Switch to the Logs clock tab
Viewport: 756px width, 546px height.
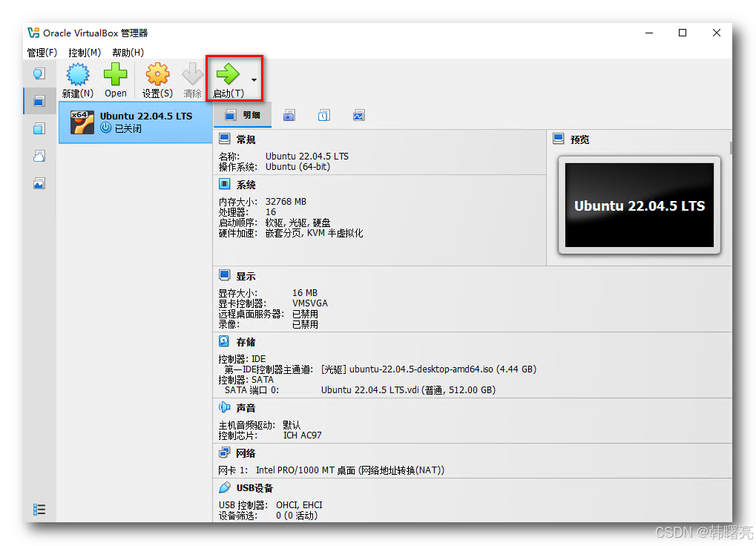point(324,115)
